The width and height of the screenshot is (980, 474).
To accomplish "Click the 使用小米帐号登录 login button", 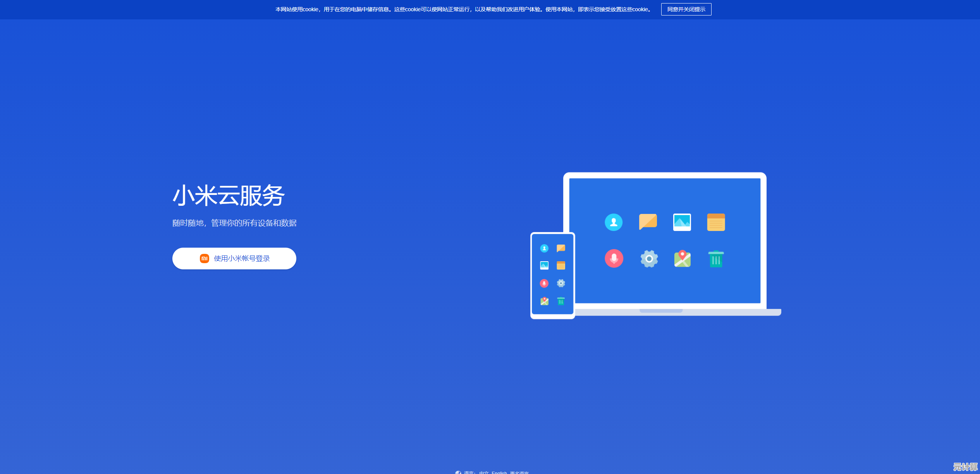I will (234, 259).
